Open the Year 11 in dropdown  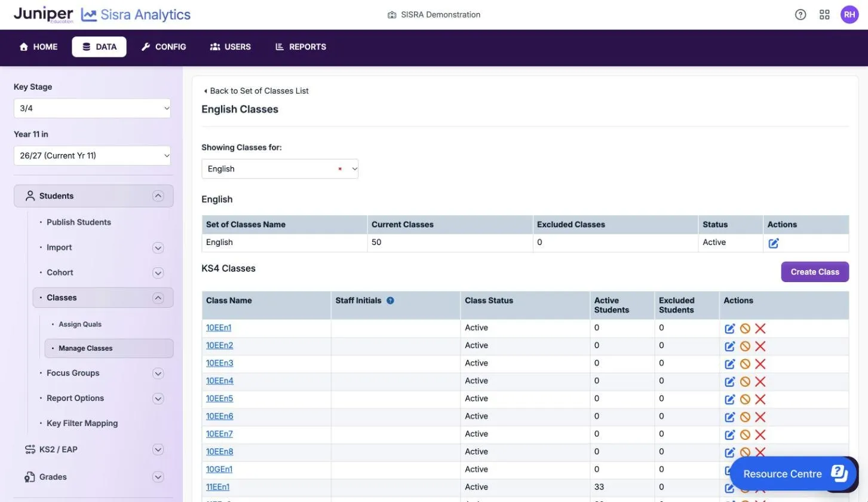[92, 155]
